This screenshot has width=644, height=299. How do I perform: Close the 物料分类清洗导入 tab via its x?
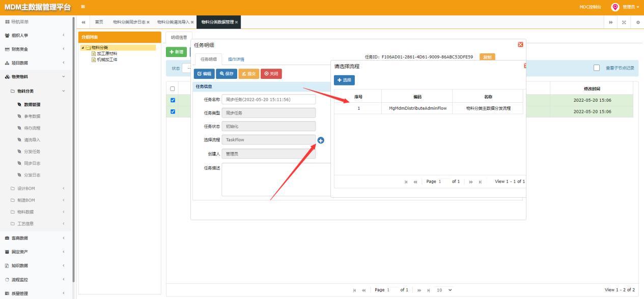pos(192,22)
